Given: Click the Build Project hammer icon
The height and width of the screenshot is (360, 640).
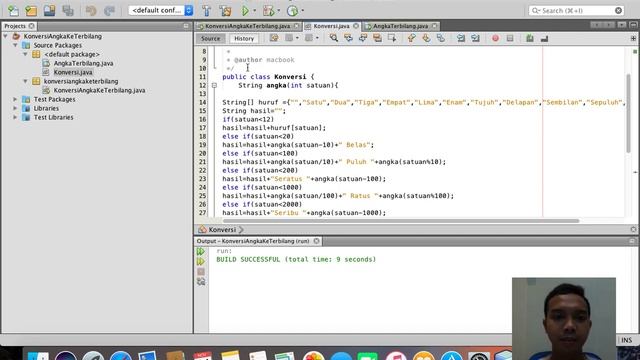Looking at the screenshot, I should coord(207,11).
